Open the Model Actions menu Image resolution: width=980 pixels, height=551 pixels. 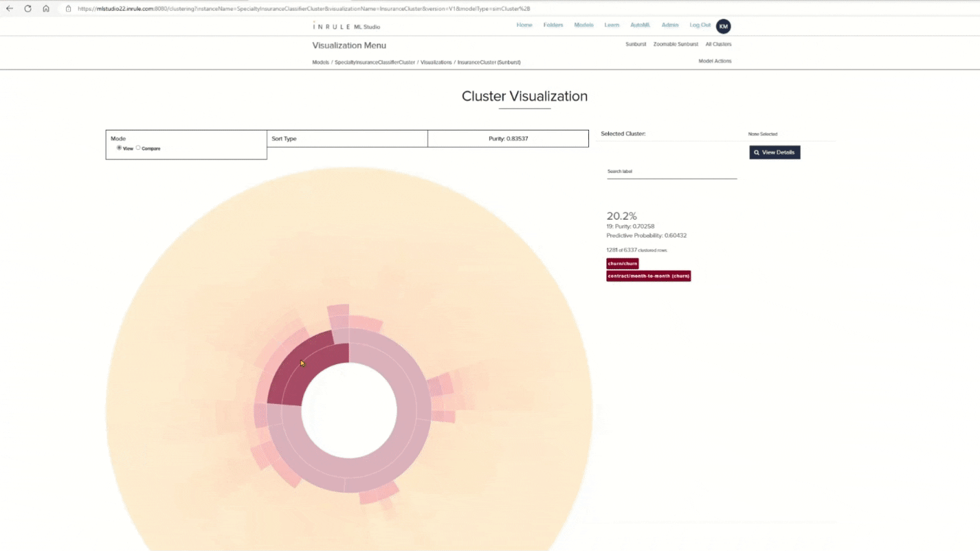coord(715,61)
